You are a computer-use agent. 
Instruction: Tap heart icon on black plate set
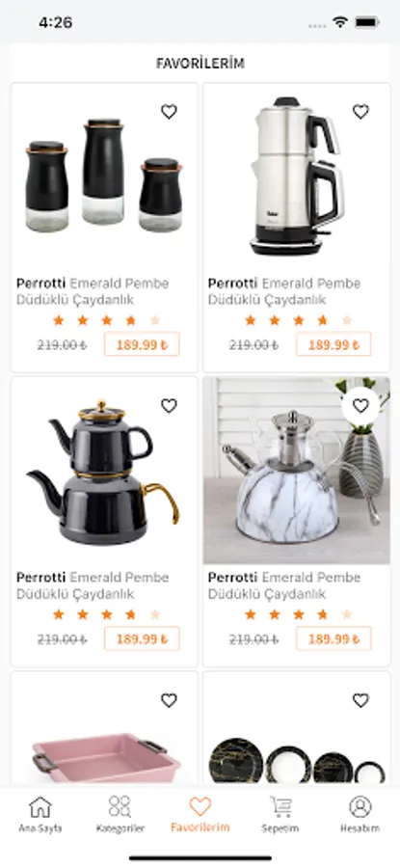tap(360, 700)
